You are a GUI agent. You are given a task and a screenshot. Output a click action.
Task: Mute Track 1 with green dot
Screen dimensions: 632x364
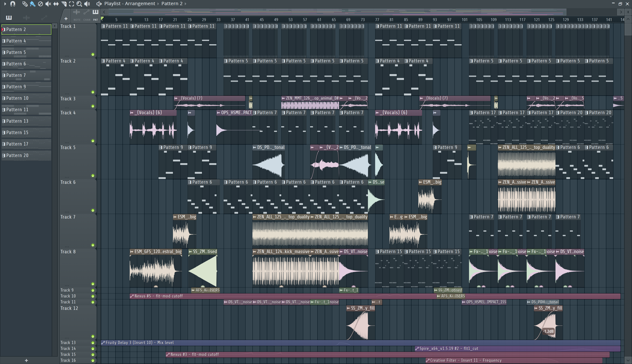coord(93,55)
